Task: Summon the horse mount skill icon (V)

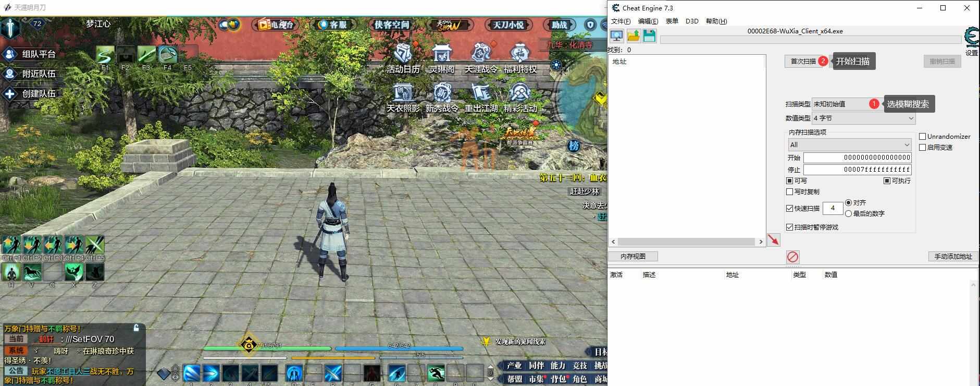Action: pos(32,272)
